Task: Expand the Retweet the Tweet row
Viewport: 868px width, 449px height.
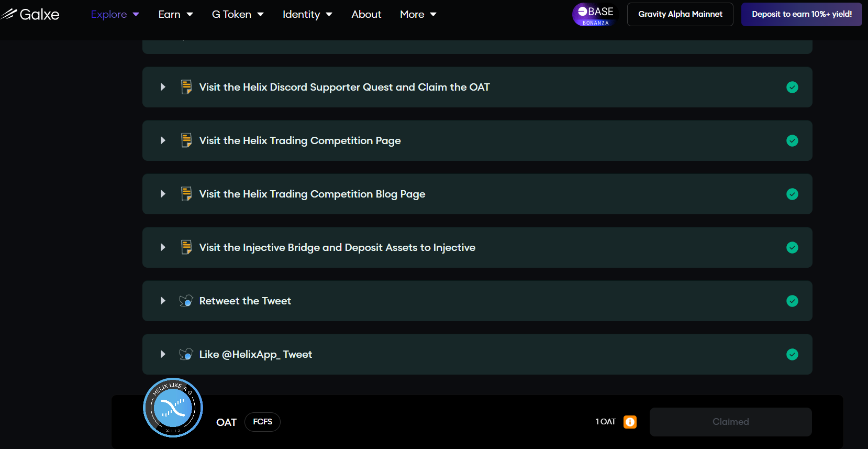Action: coord(163,301)
